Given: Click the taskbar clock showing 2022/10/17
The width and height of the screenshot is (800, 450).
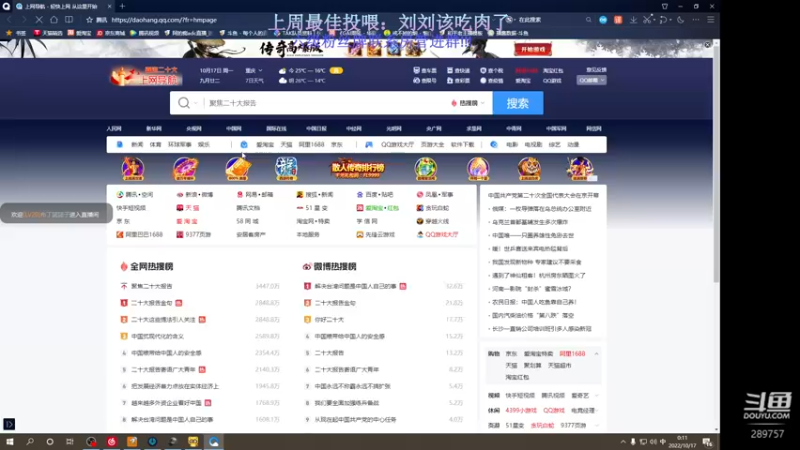Looking at the screenshot, I should 682,442.
